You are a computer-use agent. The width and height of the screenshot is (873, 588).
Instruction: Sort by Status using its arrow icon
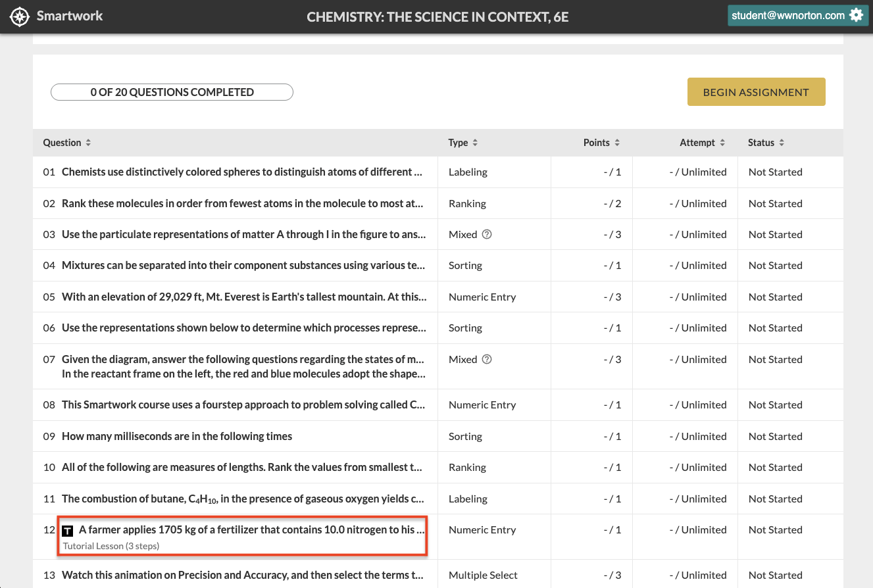[781, 143]
